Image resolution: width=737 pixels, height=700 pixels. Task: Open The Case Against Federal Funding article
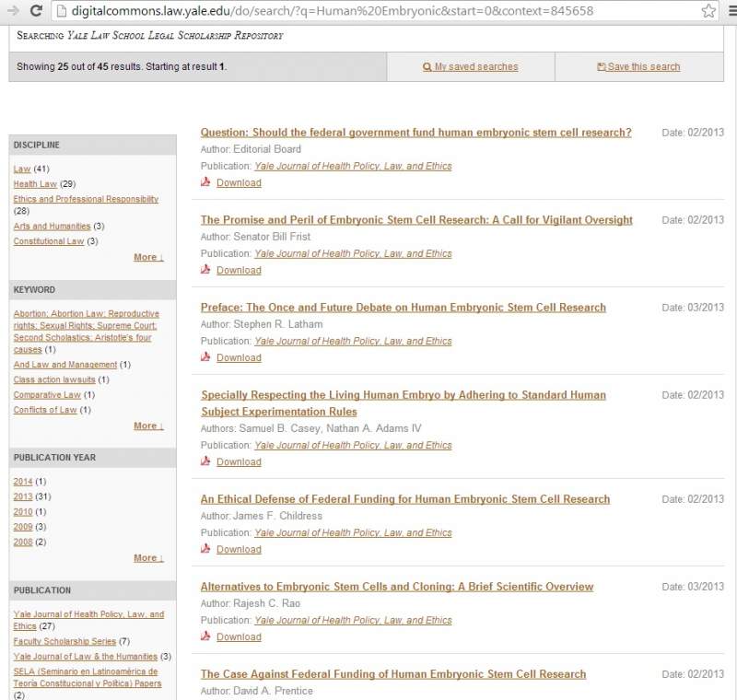(393, 673)
